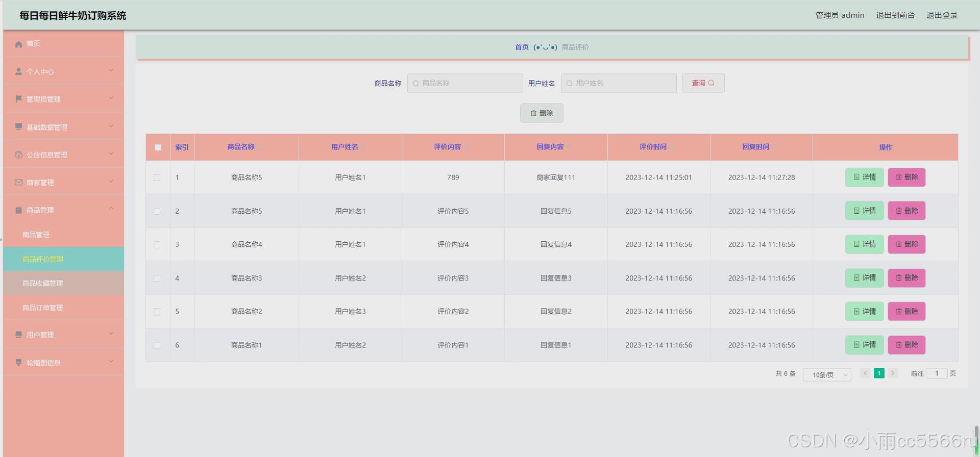Click the icon beside 轮播图信息
The width and height of the screenshot is (980, 457).
tap(18, 363)
